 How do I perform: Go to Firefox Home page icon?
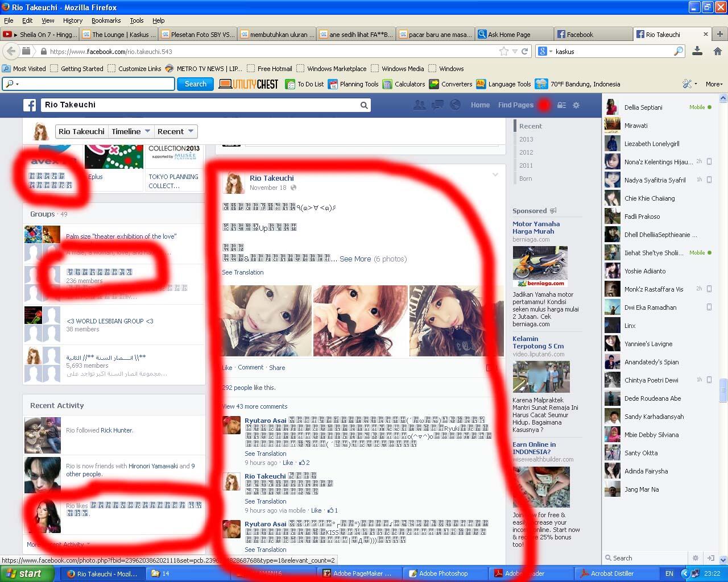click(718, 51)
